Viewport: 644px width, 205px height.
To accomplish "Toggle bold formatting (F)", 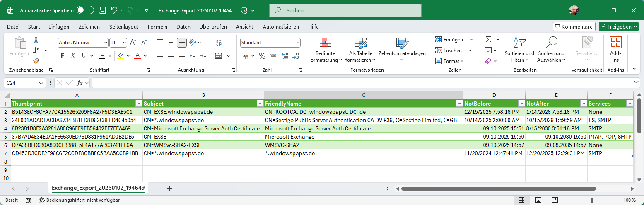I will [63, 56].
